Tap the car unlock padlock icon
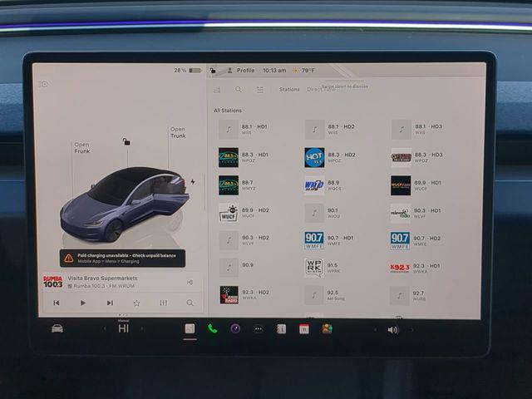532x399 pixels. pos(126,141)
